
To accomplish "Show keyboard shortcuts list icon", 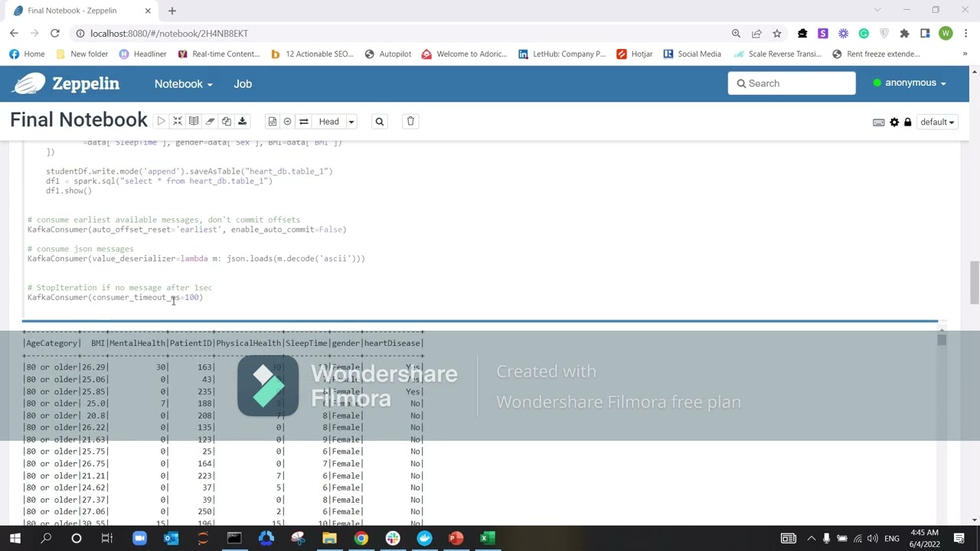I will 879,122.
